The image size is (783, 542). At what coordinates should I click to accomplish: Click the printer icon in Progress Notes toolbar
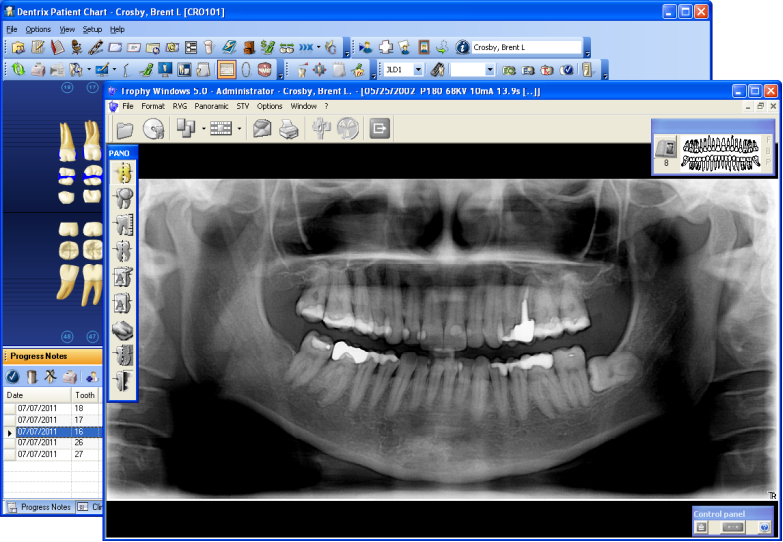click(70, 377)
